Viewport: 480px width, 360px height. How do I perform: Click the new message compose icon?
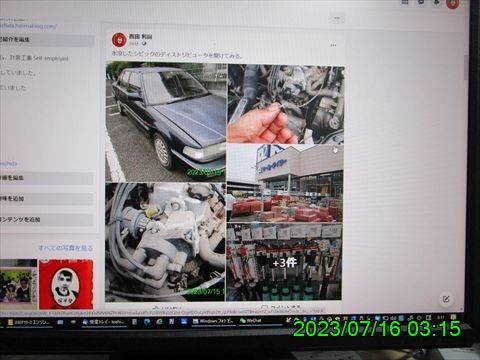tap(446, 299)
